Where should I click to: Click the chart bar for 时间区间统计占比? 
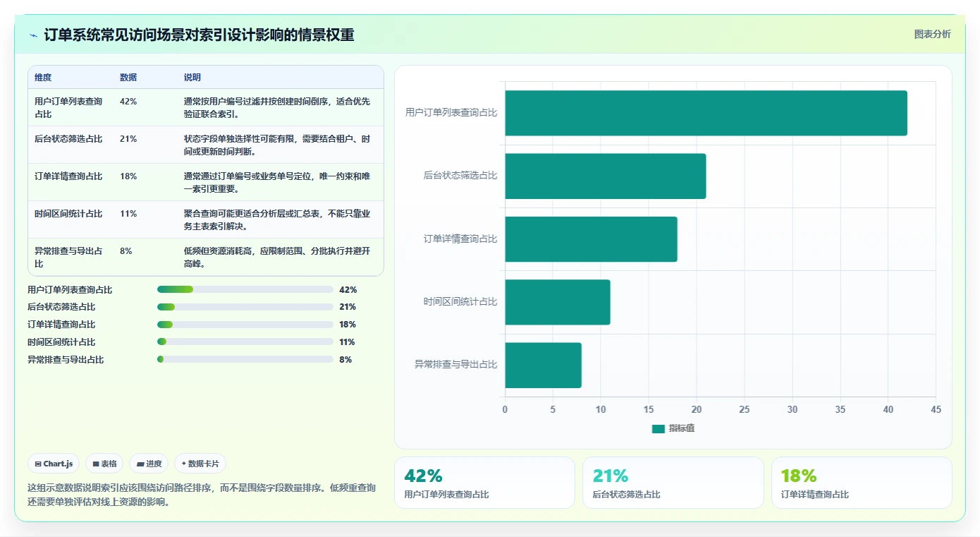557,302
